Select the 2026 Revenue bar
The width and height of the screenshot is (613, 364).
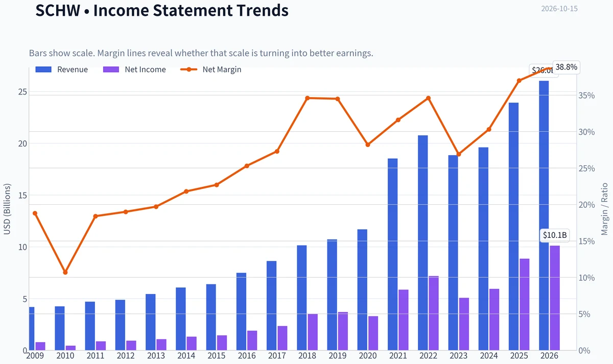point(544,216)
